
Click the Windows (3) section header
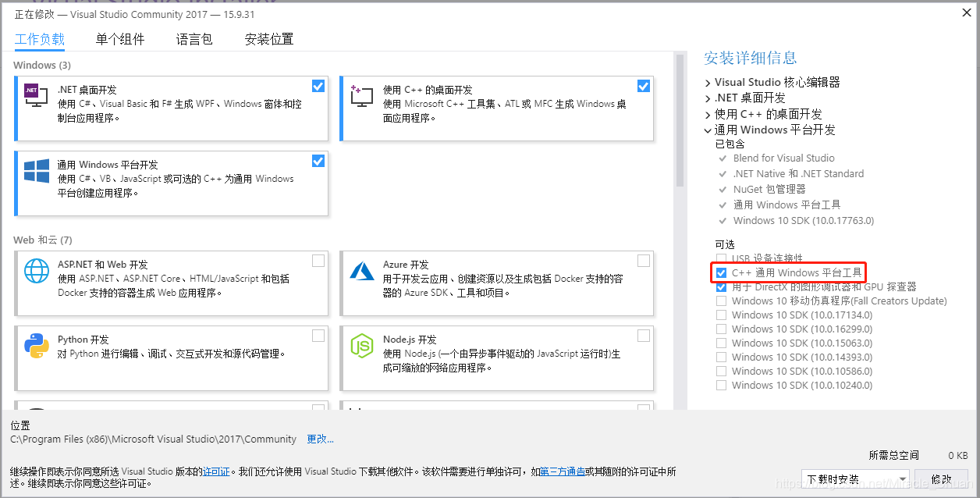pos(42,66)
